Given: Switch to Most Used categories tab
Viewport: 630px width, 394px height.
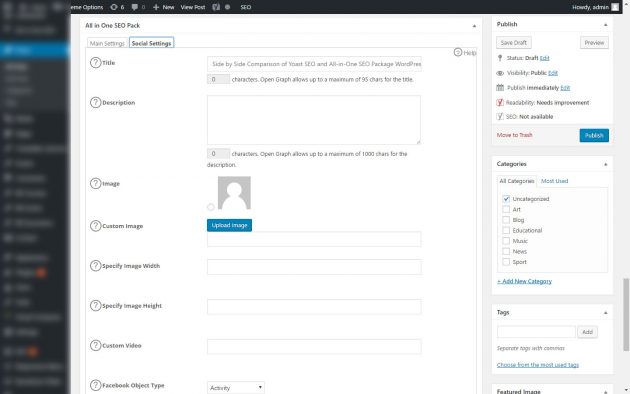Looking at the screenshot, I should pyautogui.click(x=554, y=181).
